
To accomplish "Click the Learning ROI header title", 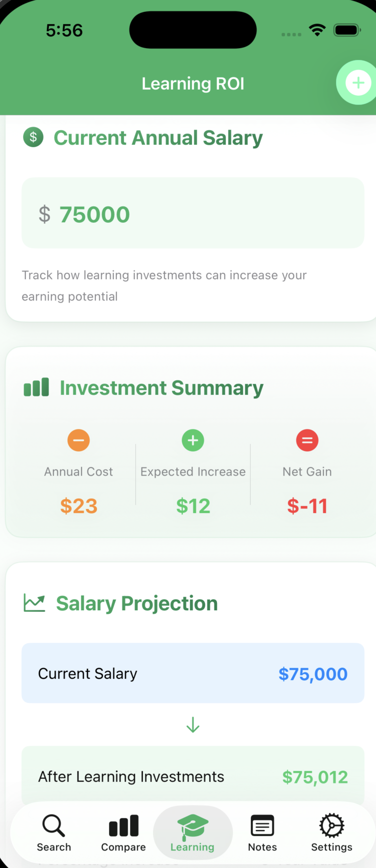I will click(x=193, y=84).
